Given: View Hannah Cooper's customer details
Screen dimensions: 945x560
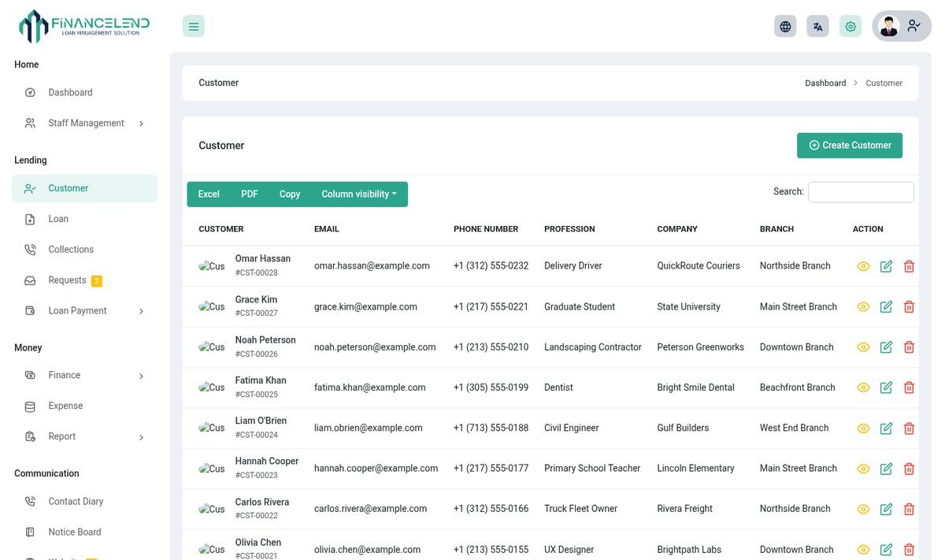Looking at the screenshot, I should (x=863, y=469).
